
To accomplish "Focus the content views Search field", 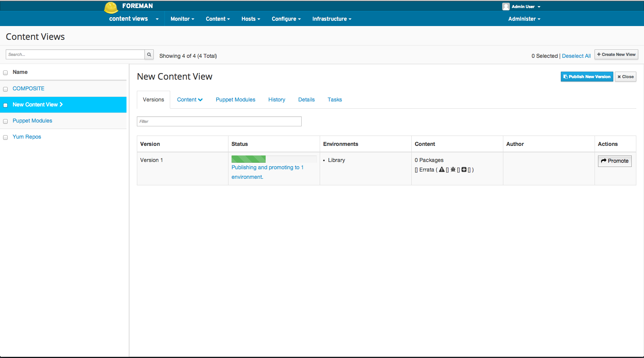I will click(75, 54).
